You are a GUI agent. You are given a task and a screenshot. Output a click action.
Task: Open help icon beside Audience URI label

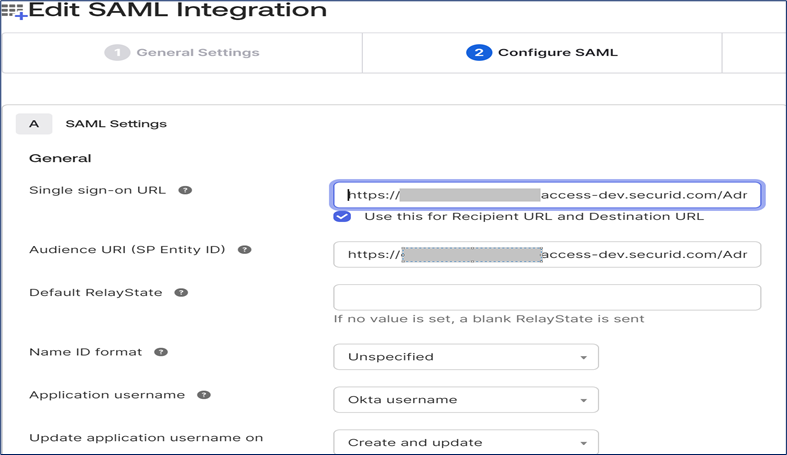pos(244,250)
